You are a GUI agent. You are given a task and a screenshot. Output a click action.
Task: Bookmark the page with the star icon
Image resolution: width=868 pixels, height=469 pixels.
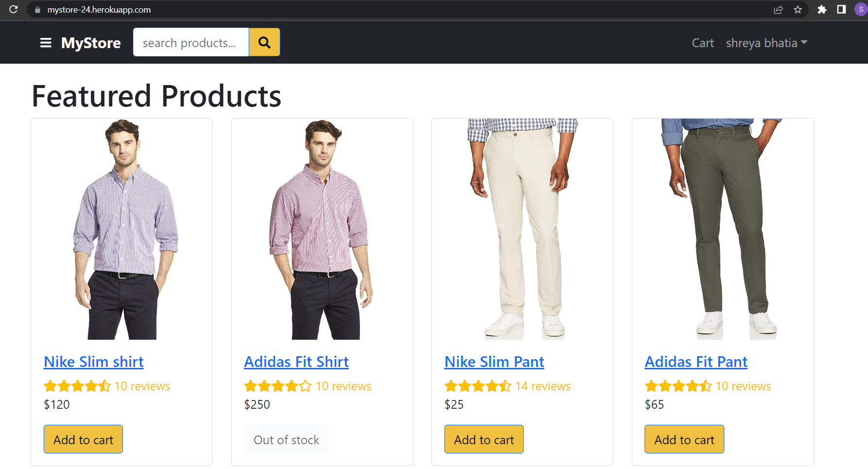[798, 9]
